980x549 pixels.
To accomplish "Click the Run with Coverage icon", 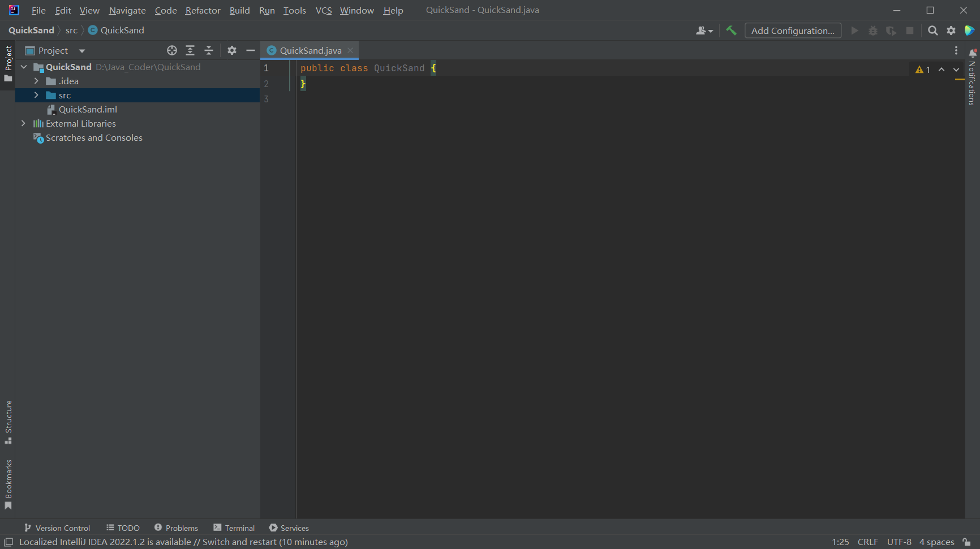I will [891, 31].
